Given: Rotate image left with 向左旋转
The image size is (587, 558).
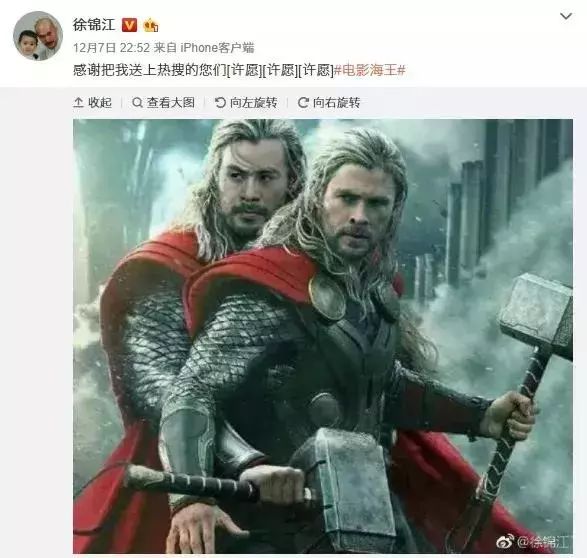Looking at the screenshot, I should (246, 103).
